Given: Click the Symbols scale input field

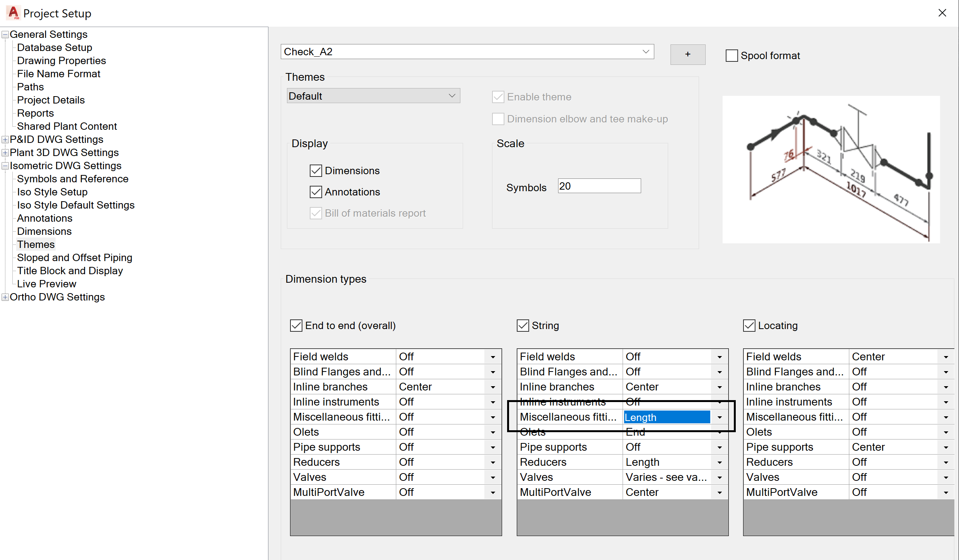Looking at the screenshot, I should [599, 186].
